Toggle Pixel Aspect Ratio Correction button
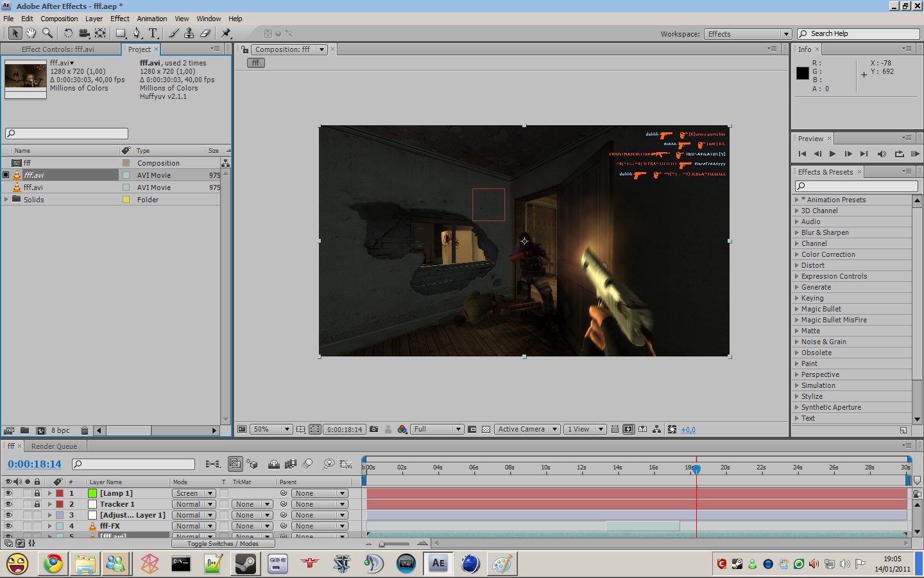Image resolution: width=924 pixels, height=578 pixels. [615, 429]
